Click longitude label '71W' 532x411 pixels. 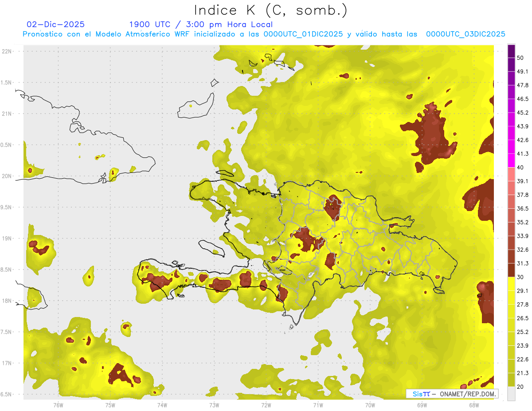pos(318,405)
